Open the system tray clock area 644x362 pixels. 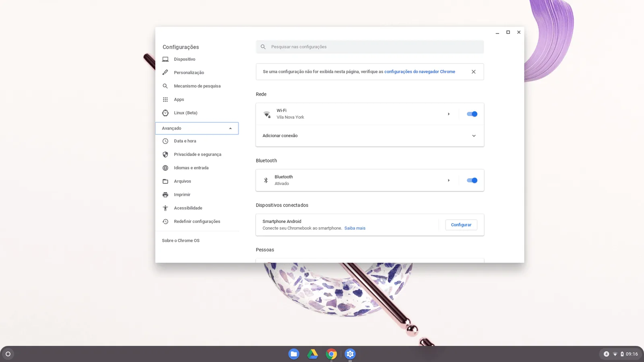tap(621, 354)
